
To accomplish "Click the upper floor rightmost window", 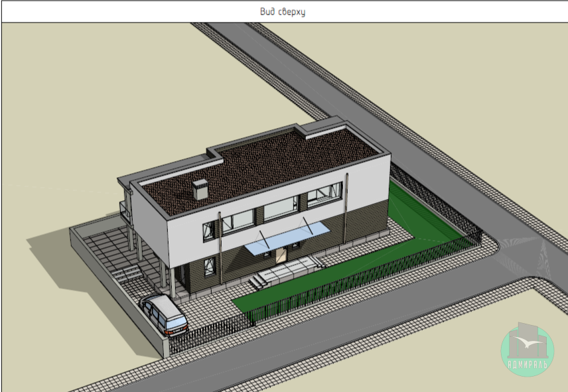I will click(x=324, y=194).
